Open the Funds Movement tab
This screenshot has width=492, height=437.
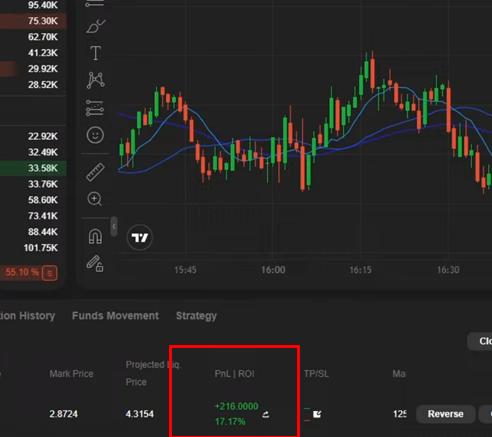click(115, 316)
